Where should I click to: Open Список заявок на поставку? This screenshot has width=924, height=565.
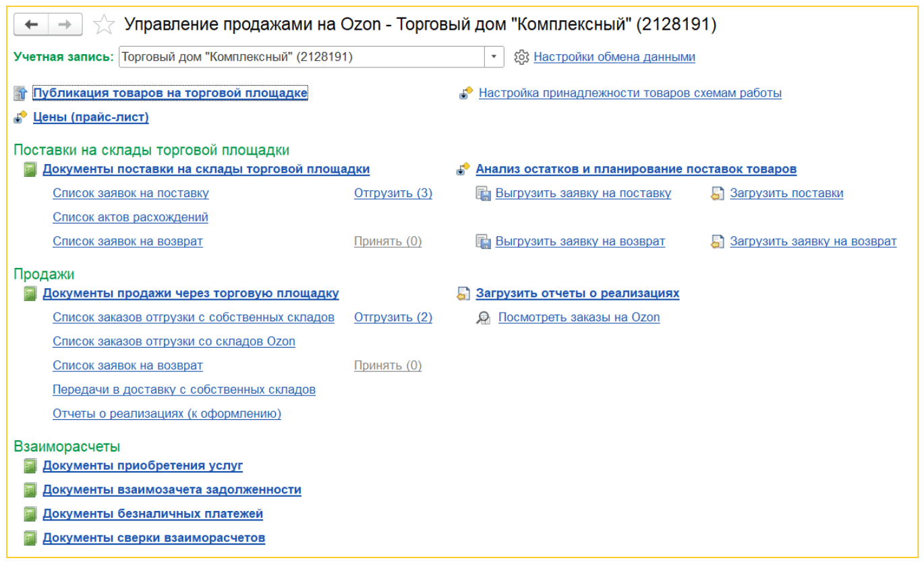131,193
